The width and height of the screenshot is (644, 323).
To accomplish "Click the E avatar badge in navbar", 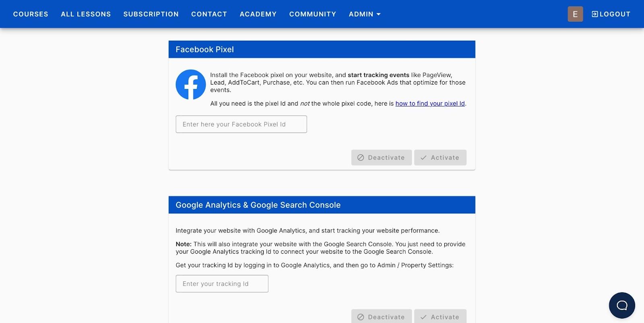I will click(575, 14).
